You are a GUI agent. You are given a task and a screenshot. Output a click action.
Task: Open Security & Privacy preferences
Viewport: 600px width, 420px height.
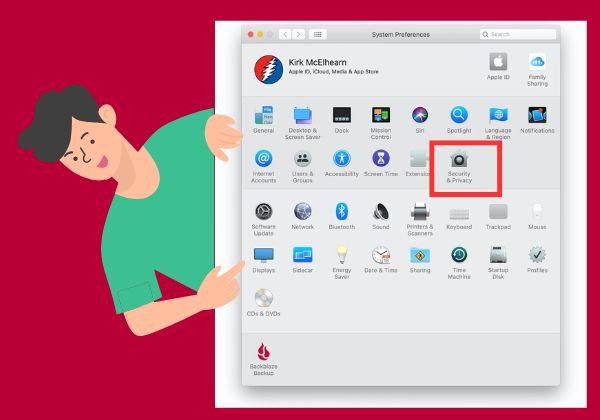click(x=459, y=166)
